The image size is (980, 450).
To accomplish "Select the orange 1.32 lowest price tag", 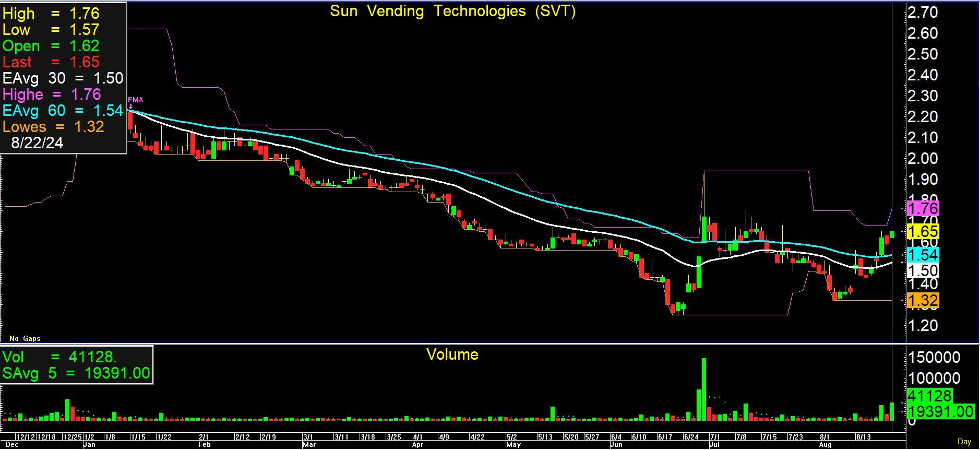I will [923, 300].
